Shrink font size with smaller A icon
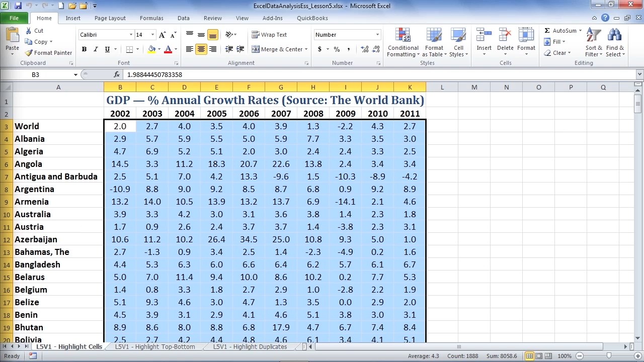The height and width of the screenshot is (362, 644). [173, 35]
